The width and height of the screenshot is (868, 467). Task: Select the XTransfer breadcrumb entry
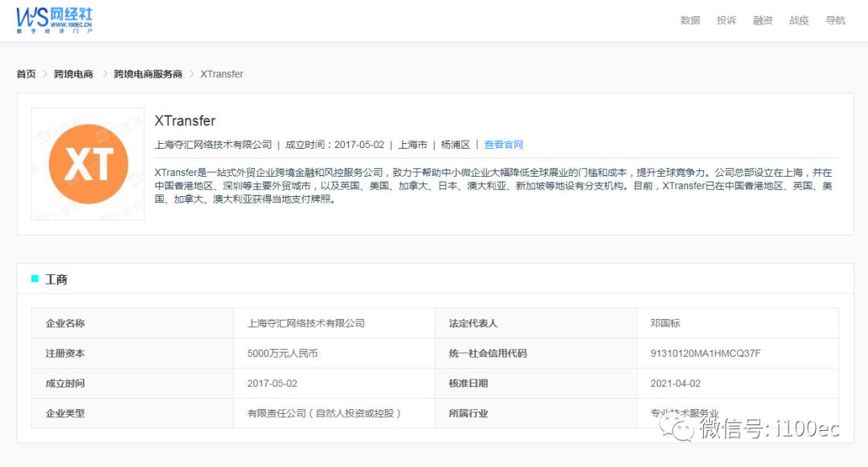point(222,73)
